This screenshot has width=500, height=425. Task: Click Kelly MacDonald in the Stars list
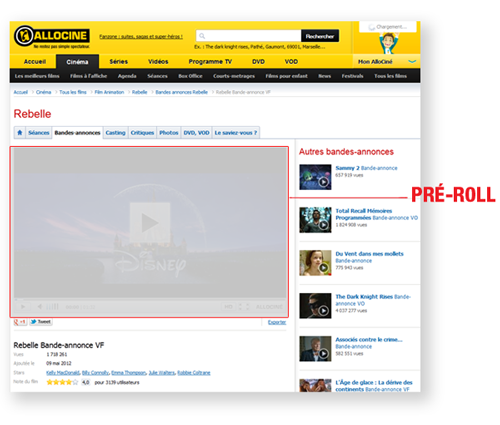tap(63, 373)
